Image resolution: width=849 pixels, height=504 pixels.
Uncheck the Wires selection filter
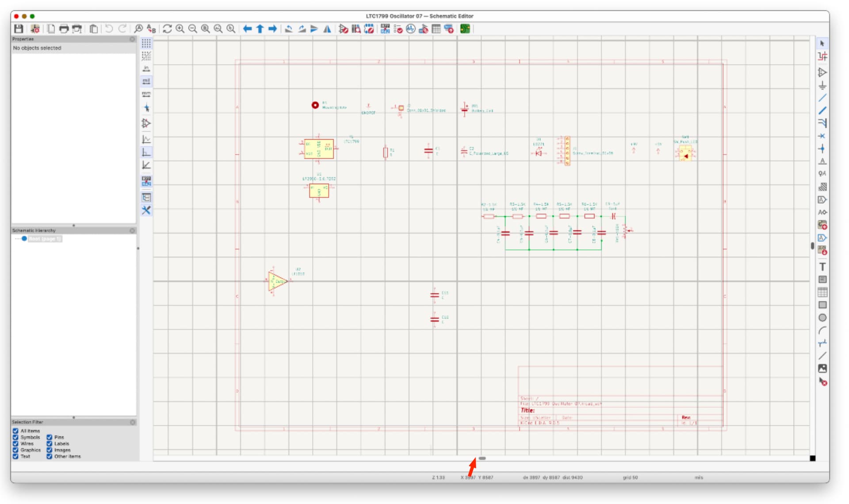16,443
